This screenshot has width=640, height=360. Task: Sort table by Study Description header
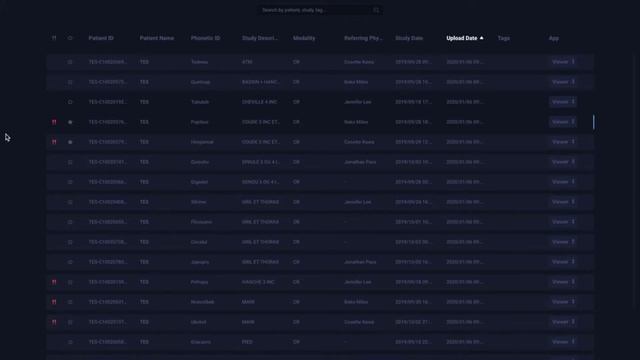point(260,38)
